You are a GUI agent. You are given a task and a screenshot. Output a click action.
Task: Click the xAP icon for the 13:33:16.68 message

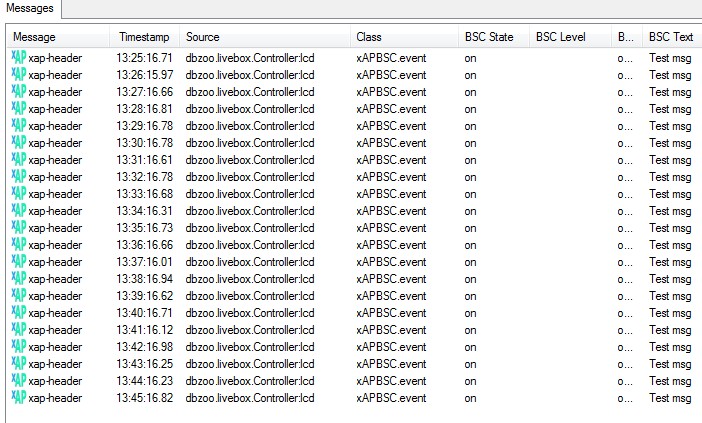coord(19,193)
